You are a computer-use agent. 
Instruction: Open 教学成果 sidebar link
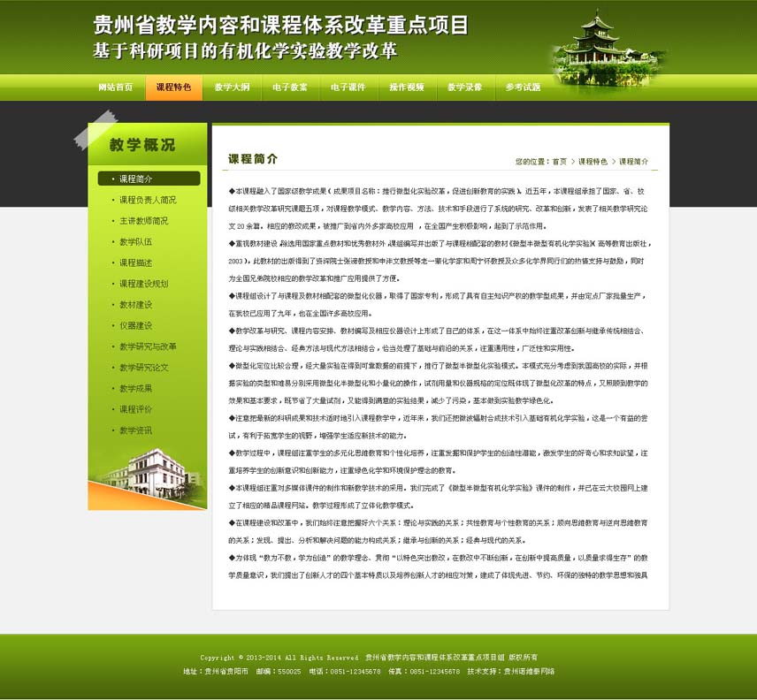pyautogui.click(x=135, y=388)
